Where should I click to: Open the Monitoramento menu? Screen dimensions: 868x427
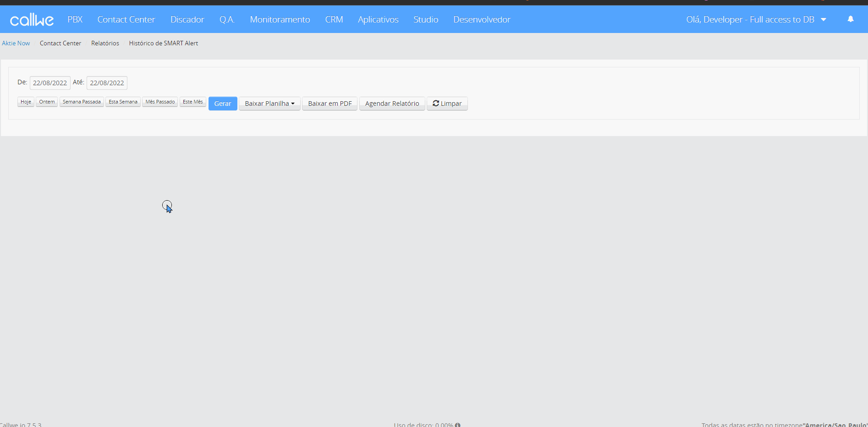[280, 19]
